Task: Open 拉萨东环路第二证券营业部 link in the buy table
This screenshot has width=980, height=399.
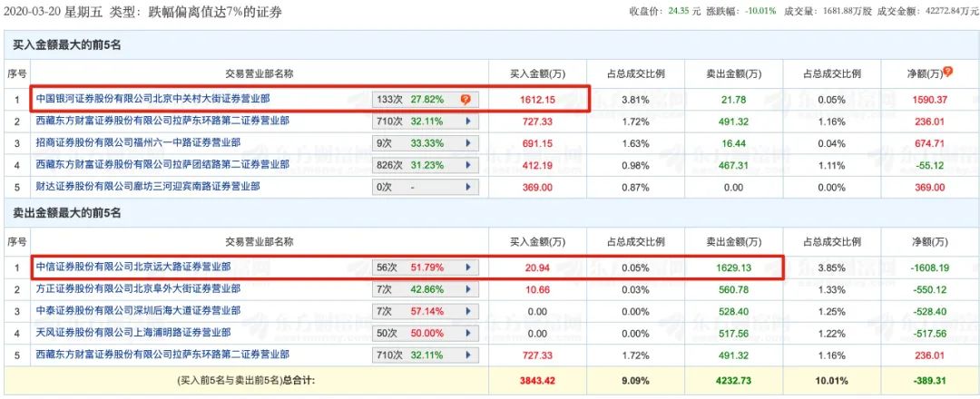Action: click(x=162, y=121)
